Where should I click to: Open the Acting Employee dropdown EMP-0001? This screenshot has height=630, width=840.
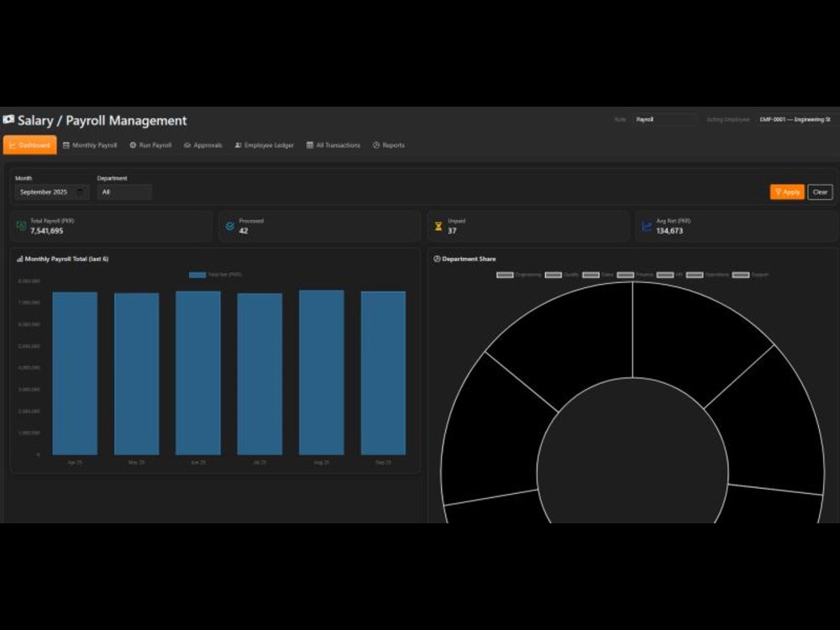tap(796, 119)
